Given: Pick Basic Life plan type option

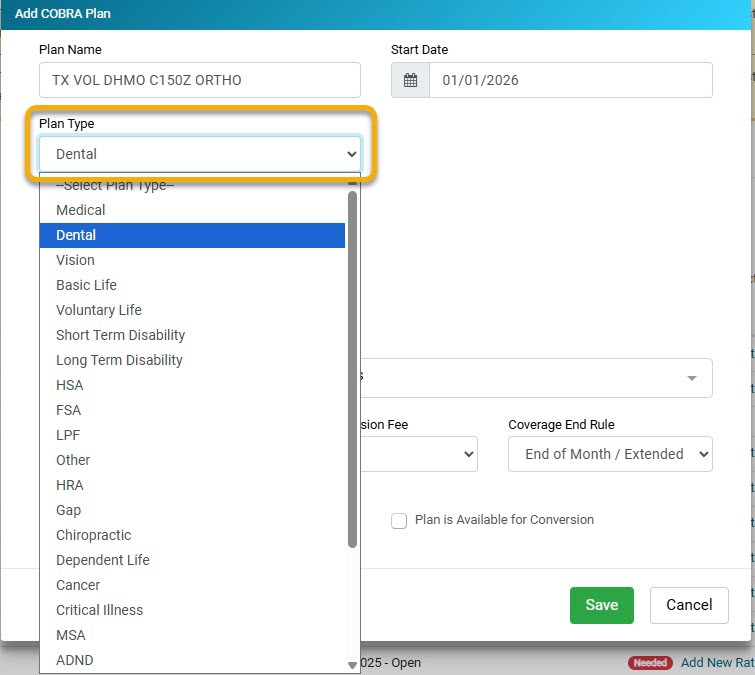Looking at the screenshot, I should [87, 285].
